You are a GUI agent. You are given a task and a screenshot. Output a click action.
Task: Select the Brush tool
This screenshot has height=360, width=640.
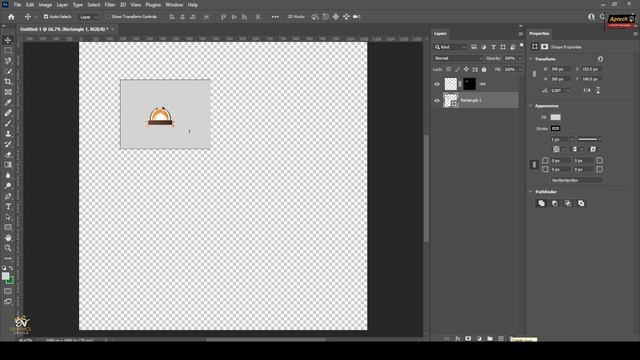[x=8, y=123]
